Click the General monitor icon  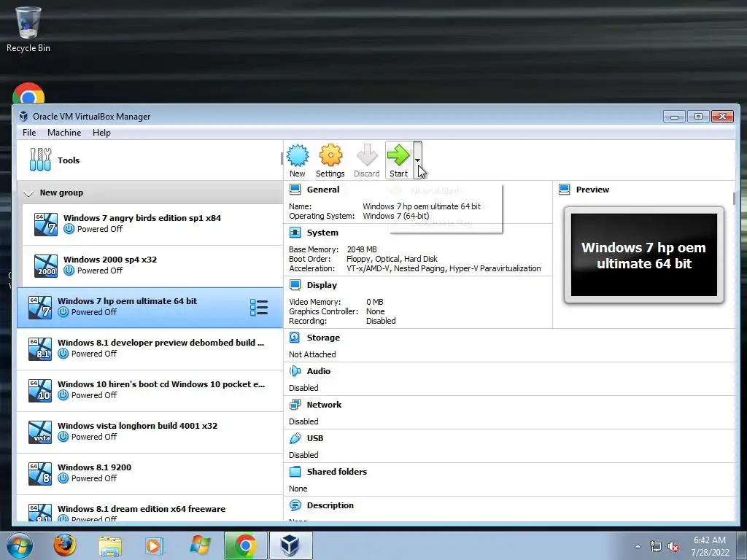(295, 190)
